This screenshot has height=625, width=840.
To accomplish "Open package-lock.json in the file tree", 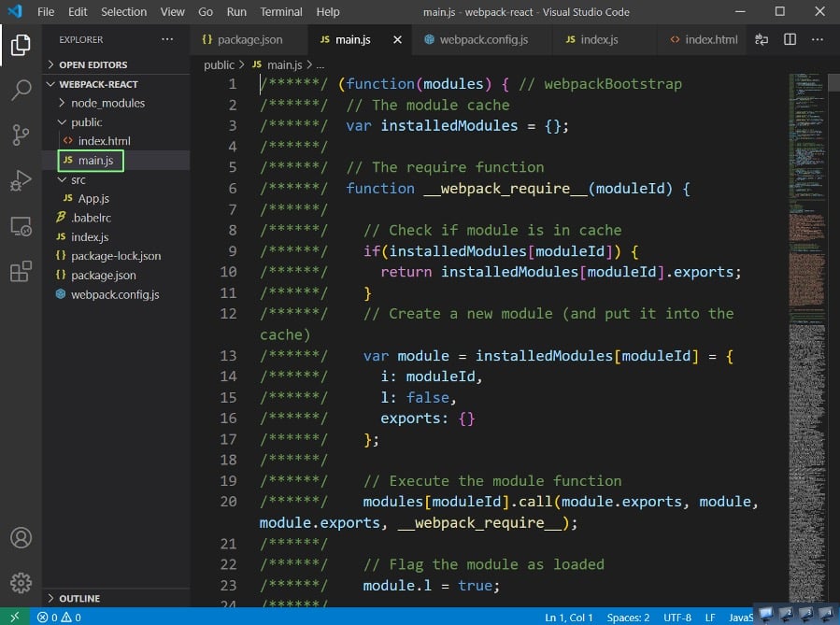I will tap(116, 256).
